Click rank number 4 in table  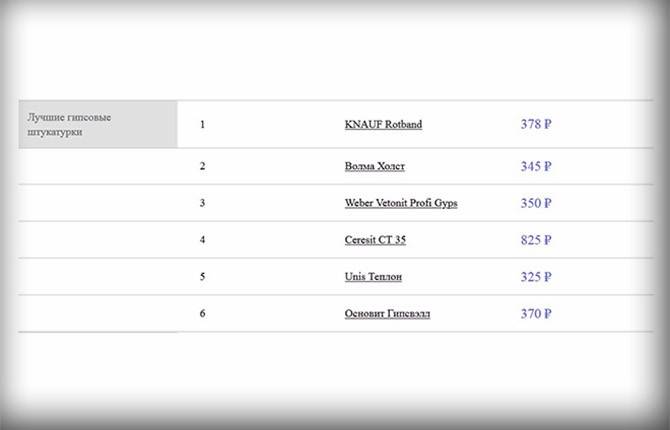pos(202,240)
